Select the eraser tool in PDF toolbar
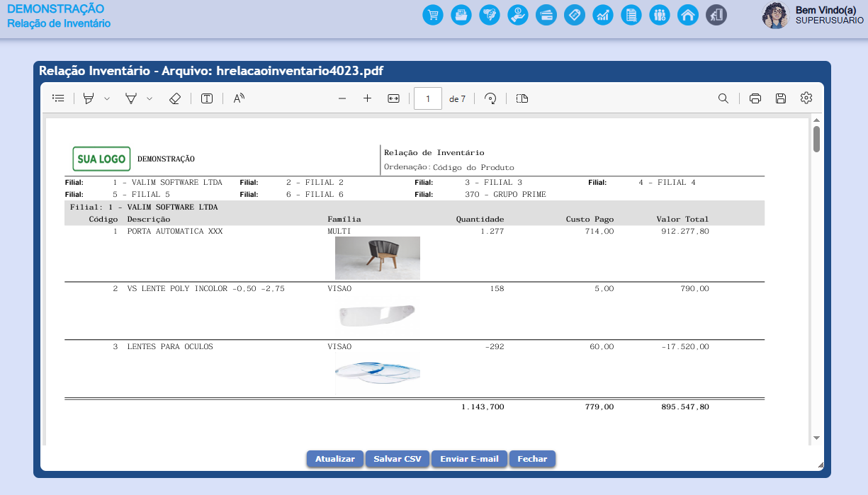This screenshot has height=495, width=868. (175, 98)
